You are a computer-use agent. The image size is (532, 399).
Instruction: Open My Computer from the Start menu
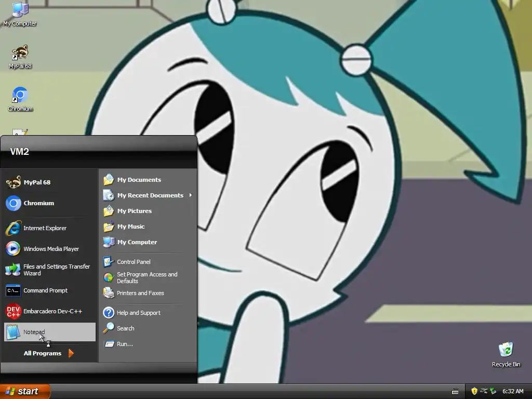coord(148,242)
